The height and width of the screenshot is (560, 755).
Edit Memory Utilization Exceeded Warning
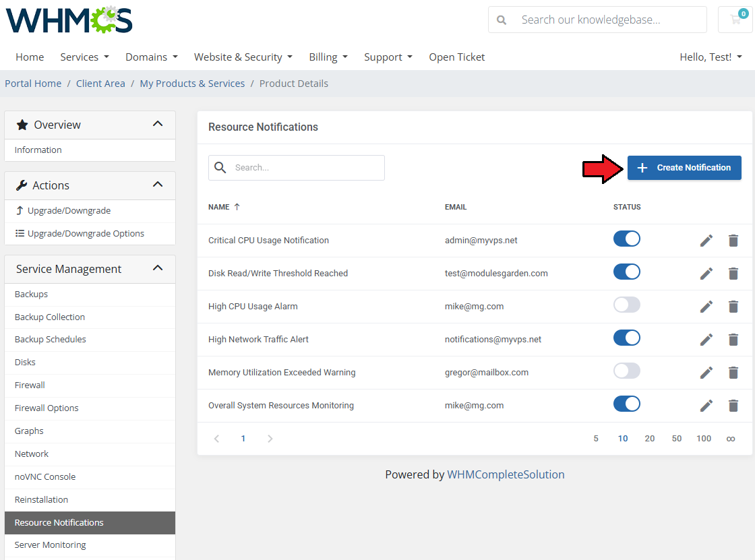(706, 372)
